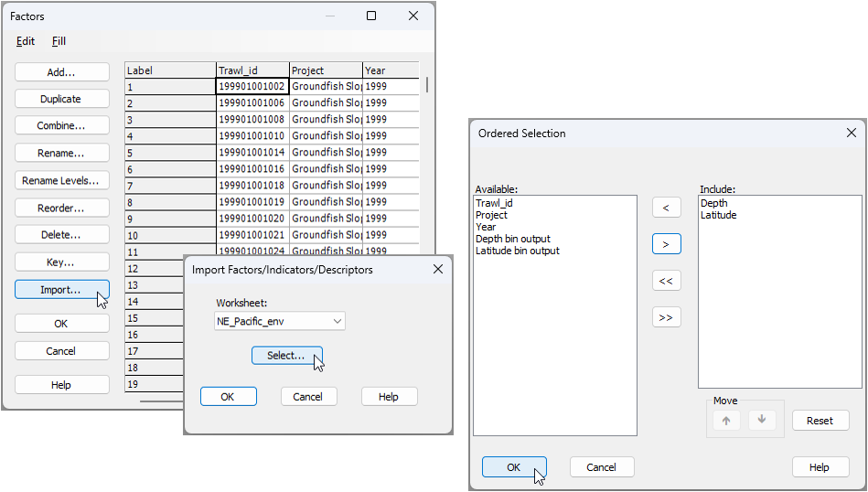The height and width of the screenshot is (492, 868).
Task: Click the move down arrow button
Action: click(x=762, y=420)
